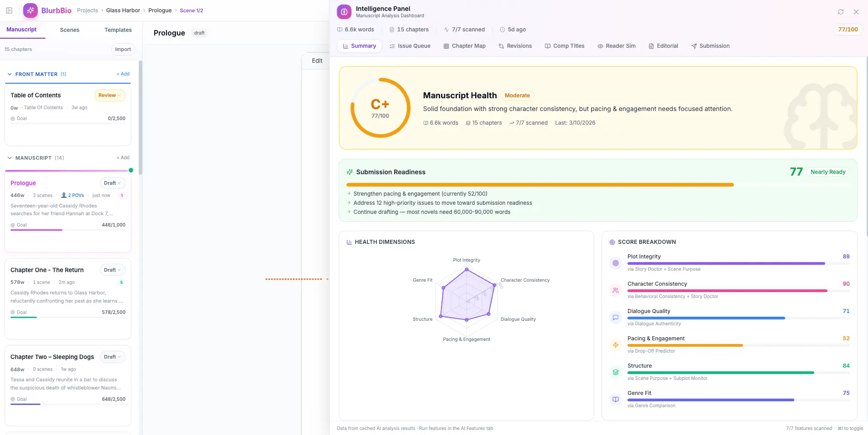Click the 15 chapters document icon
Viewport: 868px width, 435px height.
tap(392, 30)
